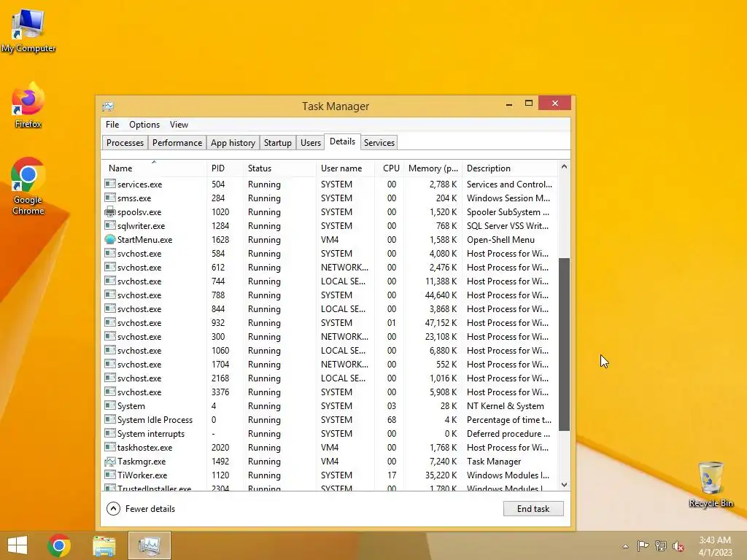Screen dimensions: 747x560
Task: Launch Firefox from the desktop shortcut
Action: point(28,105)
